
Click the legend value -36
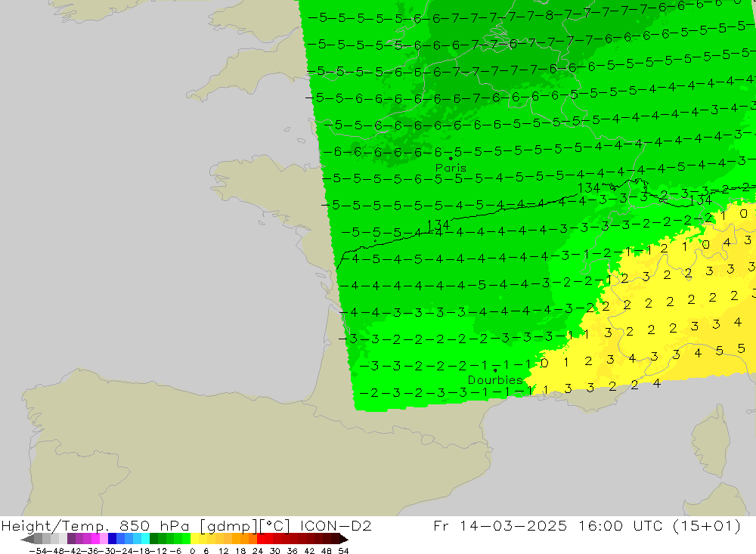click(x=91, y=551)
